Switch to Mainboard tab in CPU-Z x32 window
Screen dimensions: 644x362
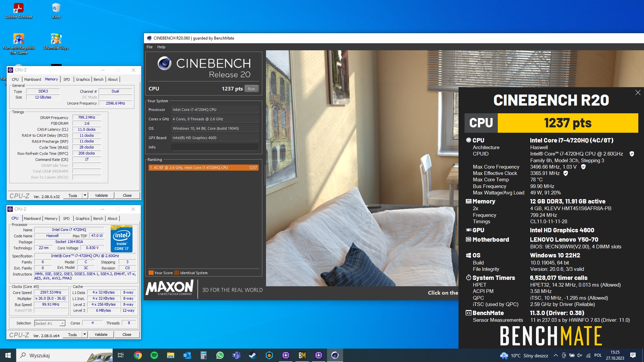pos(33,79)
